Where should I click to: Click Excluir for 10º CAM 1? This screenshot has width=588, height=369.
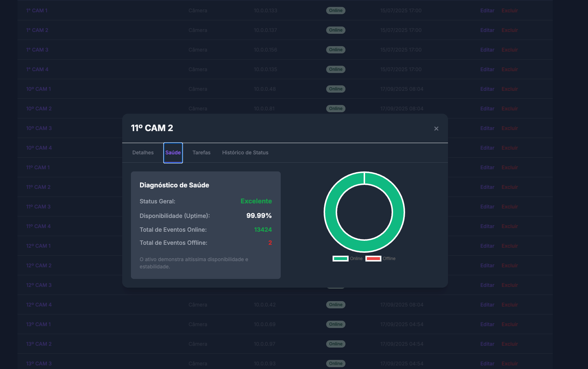pos(509,89)
